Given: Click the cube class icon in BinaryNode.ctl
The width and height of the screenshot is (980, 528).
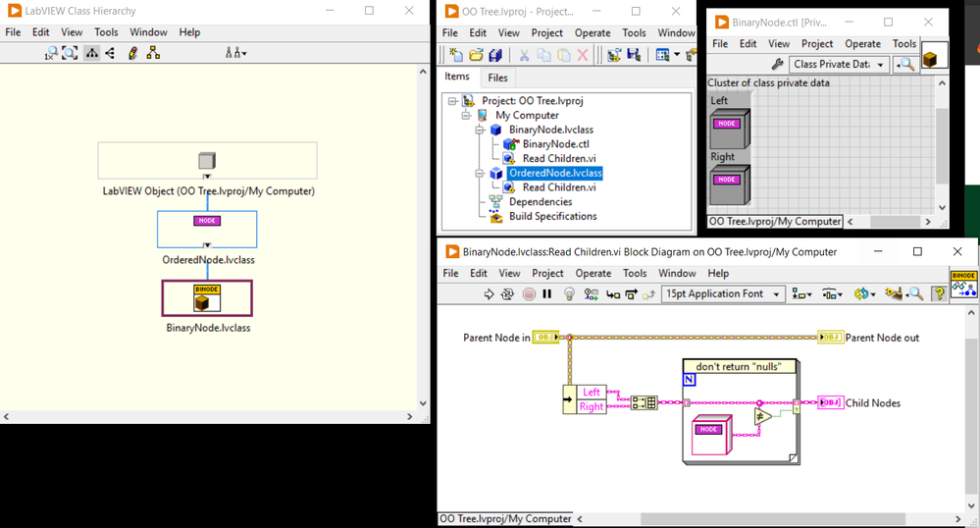Looking at the screenshot, I should [x=935, y=56].
